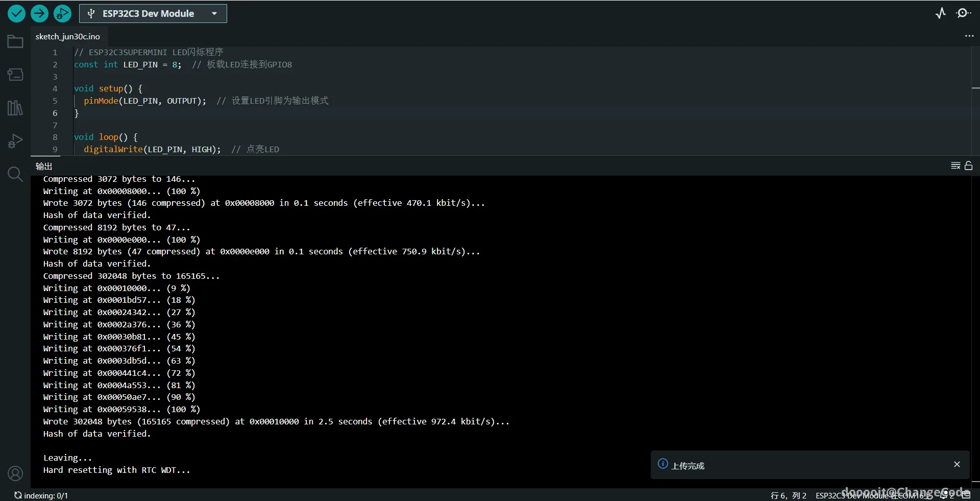
Task: Click output line 'Wrote 8192 bytes (47 compressed)'
Action: pyautogui.click(x=261, y=252)
